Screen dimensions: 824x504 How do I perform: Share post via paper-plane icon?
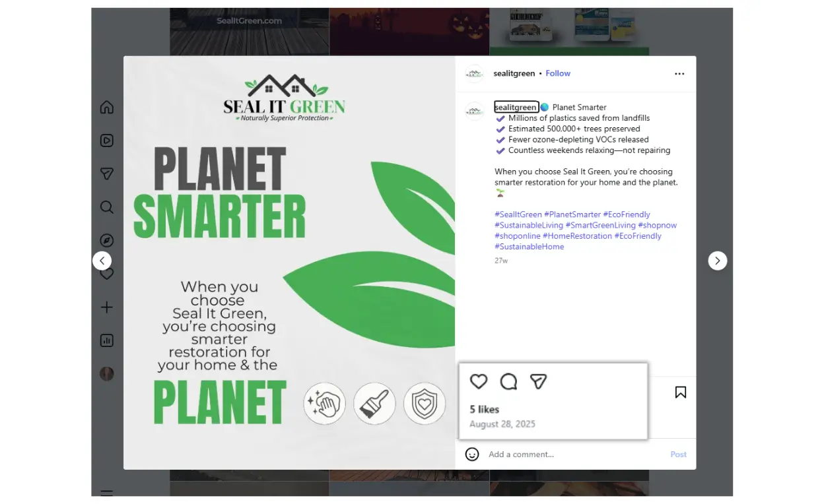point(539,381)
